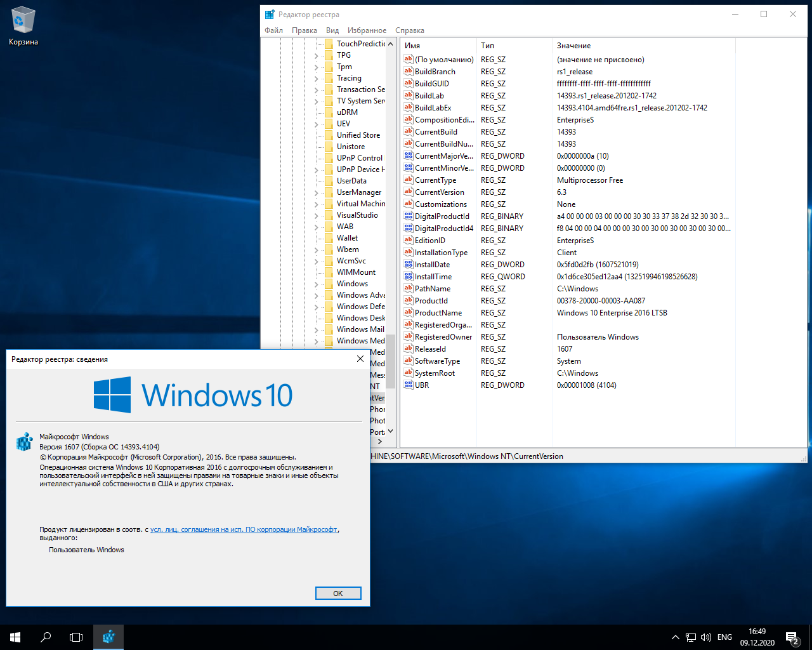The width and height of the screenshot is (812, 650).
Task: Select the VisualStudio tree item
Action: click(x=357, y=215)
